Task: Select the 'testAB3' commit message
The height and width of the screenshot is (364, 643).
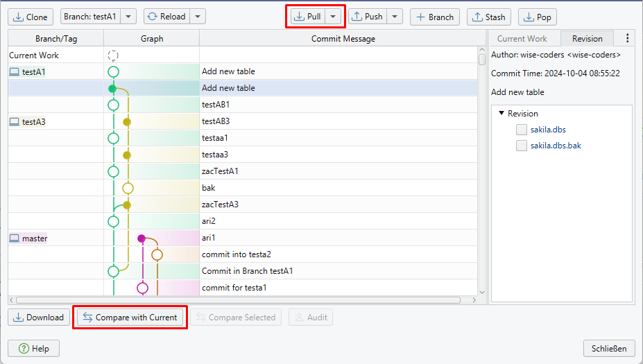Action: click(216, 121)
